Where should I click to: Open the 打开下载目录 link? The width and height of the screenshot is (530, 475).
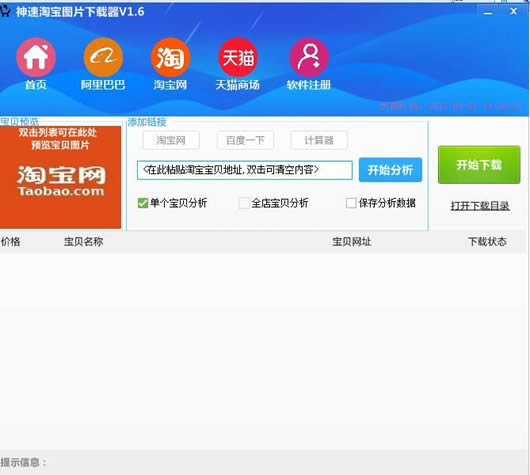(480, 206)
